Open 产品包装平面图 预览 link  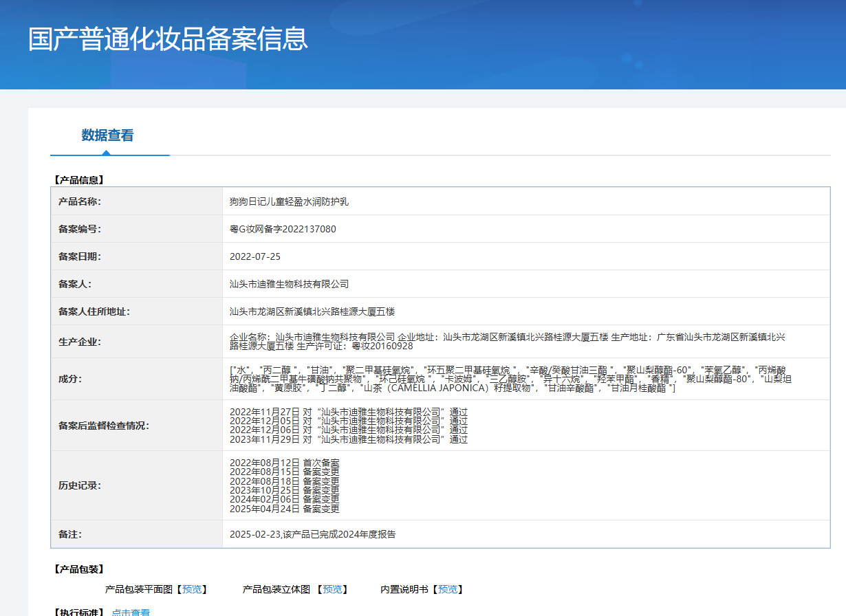tap(192, 589)
